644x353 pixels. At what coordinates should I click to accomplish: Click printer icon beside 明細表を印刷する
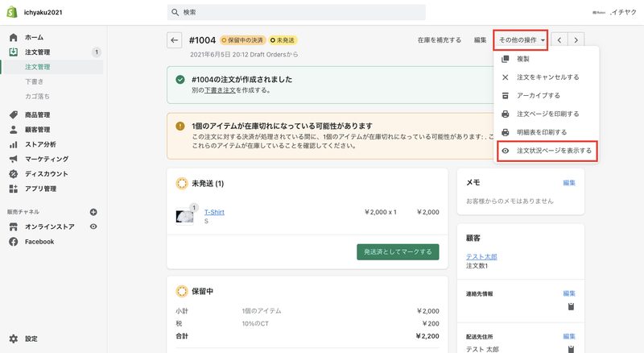pos(506,132)
